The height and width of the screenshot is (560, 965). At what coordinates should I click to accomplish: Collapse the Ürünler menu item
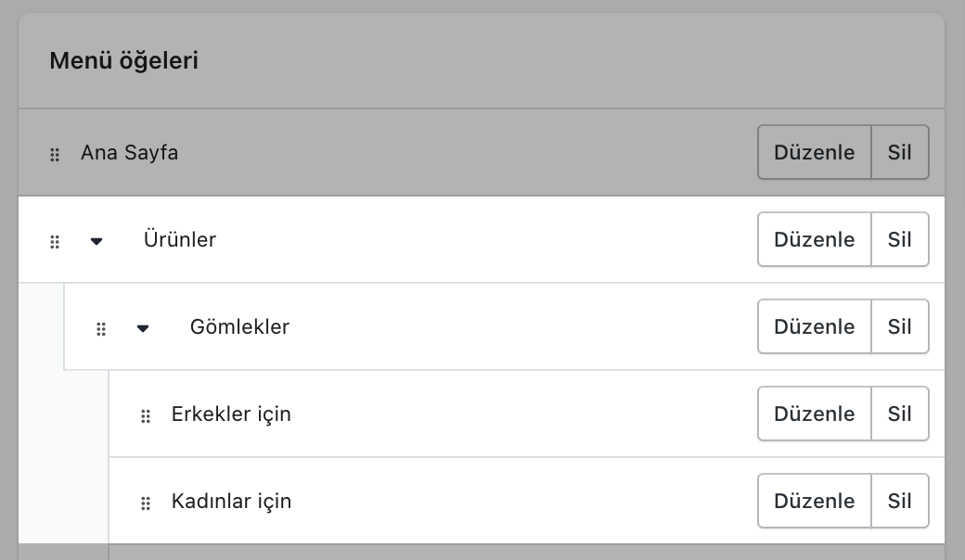pos(96,242)
